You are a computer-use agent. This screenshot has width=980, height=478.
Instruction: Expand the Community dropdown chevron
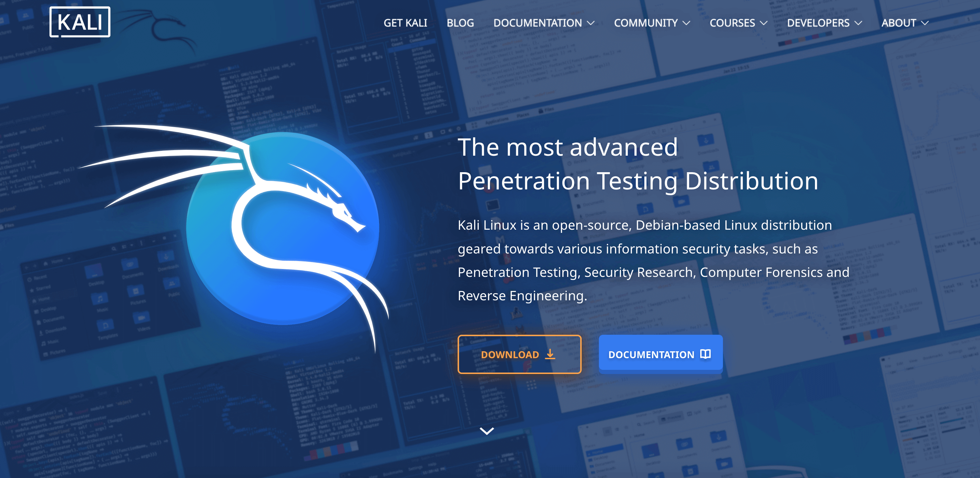tap(686, 23)
